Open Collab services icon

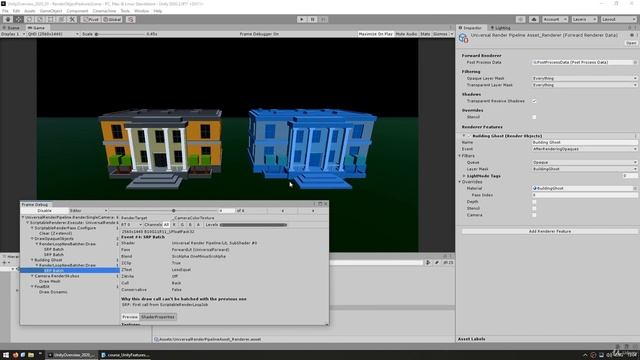520,19
